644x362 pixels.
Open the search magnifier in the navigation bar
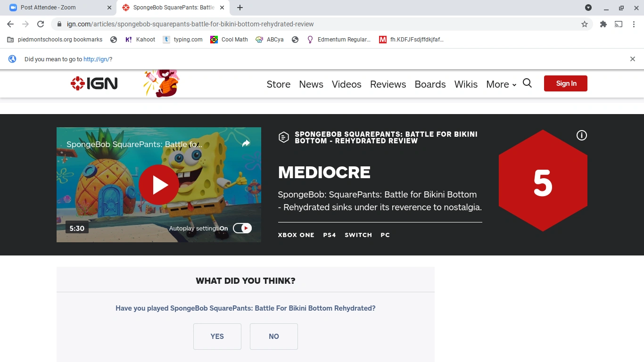tap(527, 83)
